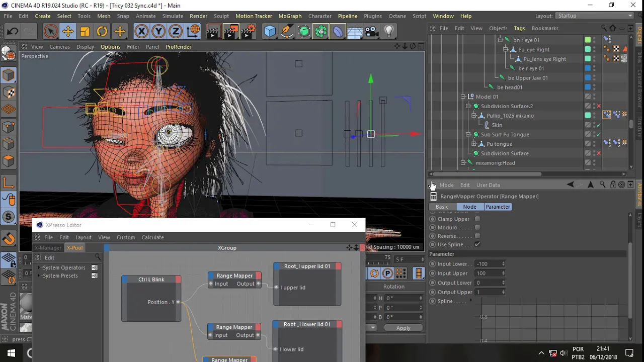Screen dimensions: 644x362
Task: Click Render View clapperboard icon
Action: (213, 32)
